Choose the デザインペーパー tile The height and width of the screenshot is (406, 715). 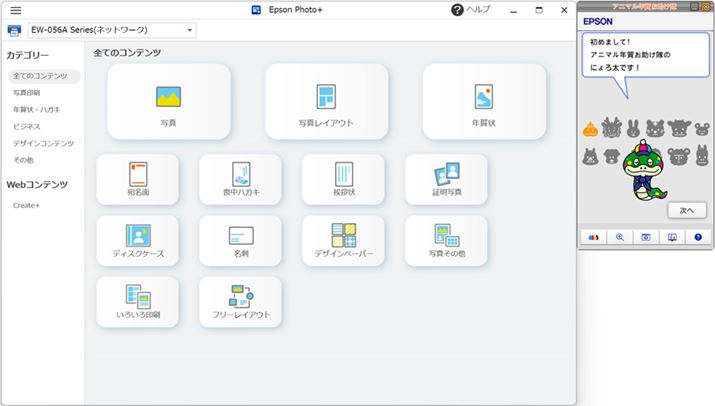(x=343, y=241)
